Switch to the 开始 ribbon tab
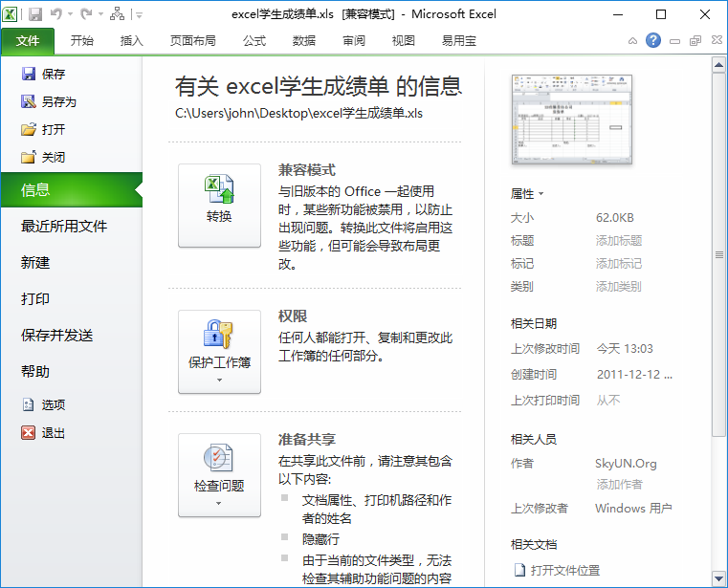728x588 pixels. pyautogui.click(x=82, y=41)
